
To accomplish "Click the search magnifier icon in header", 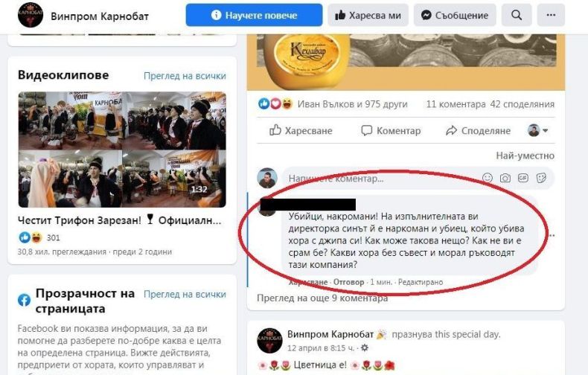I will (517, 15).
